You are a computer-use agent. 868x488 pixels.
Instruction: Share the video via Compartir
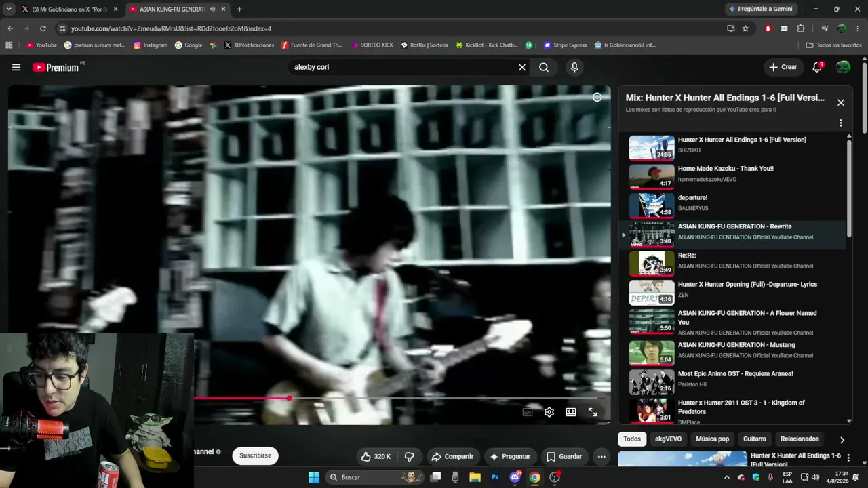(x=452, y=456)
